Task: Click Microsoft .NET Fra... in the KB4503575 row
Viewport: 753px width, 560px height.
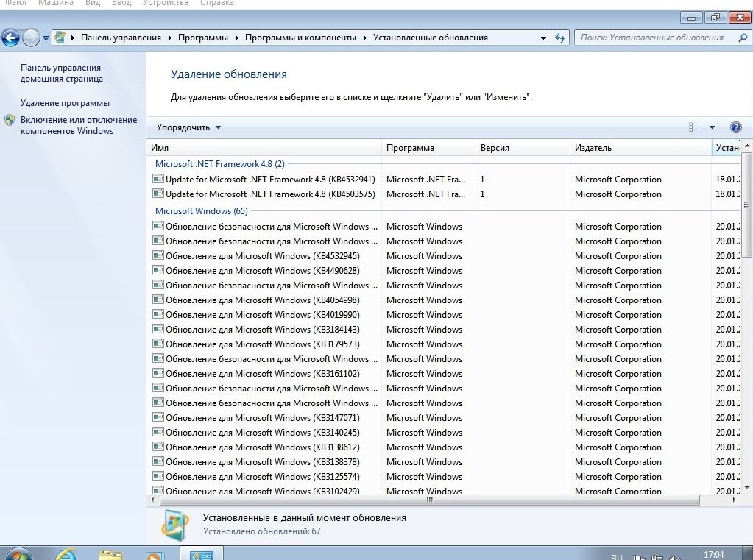Action: [x=425, y=194]
